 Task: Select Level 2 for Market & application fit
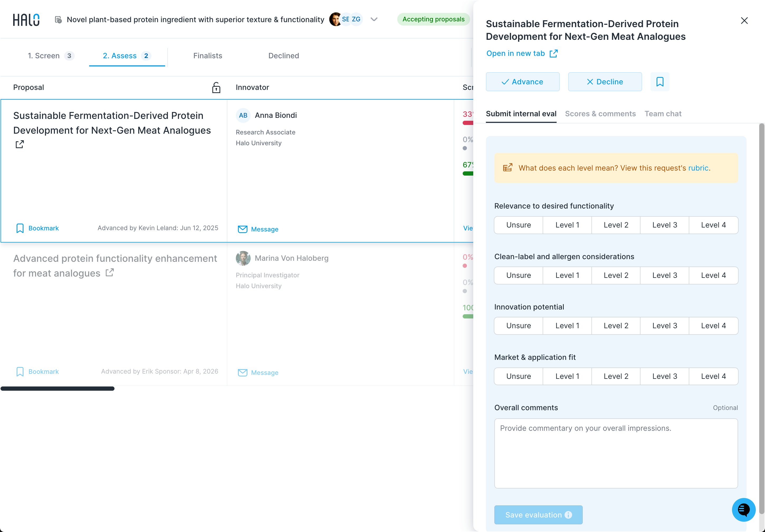coord(616,376)
